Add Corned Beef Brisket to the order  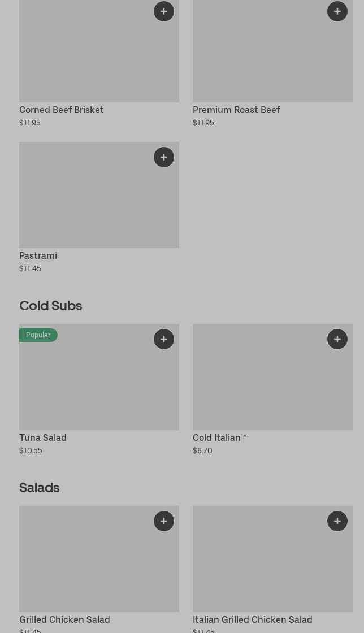[164, 11]
